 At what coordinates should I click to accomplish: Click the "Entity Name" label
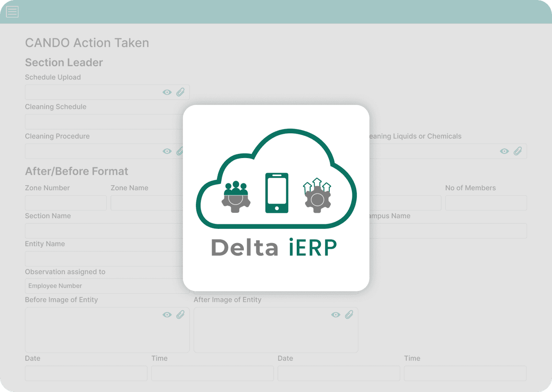tap(45, 244)
